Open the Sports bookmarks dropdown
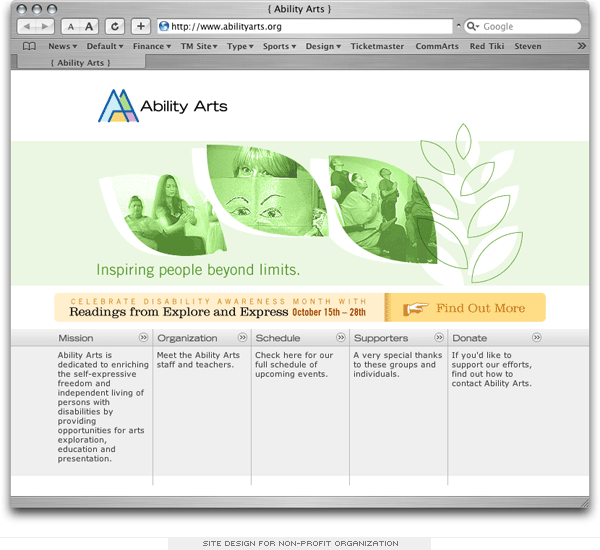 point(279,46)
